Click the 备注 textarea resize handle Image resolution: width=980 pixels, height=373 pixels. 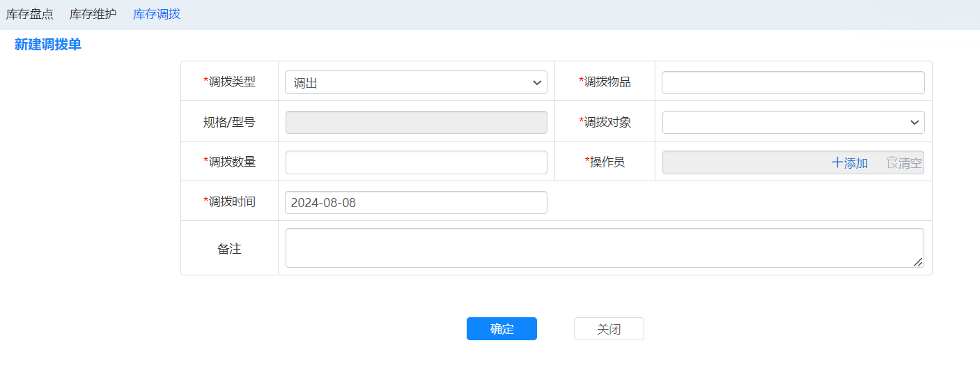918,261
